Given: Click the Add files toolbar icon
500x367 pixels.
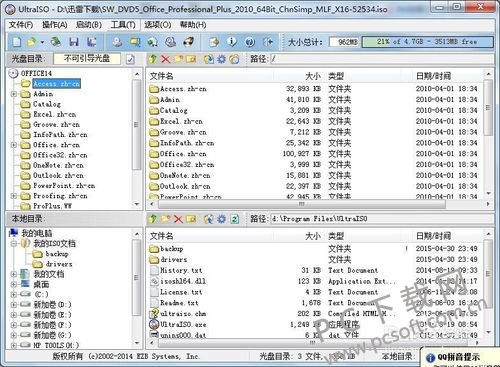Looking at the screenshot, I should [214, 42].
